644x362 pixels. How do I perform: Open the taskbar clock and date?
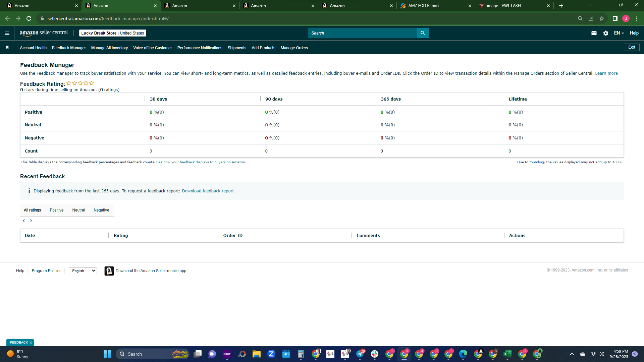(x=619, y=354)
